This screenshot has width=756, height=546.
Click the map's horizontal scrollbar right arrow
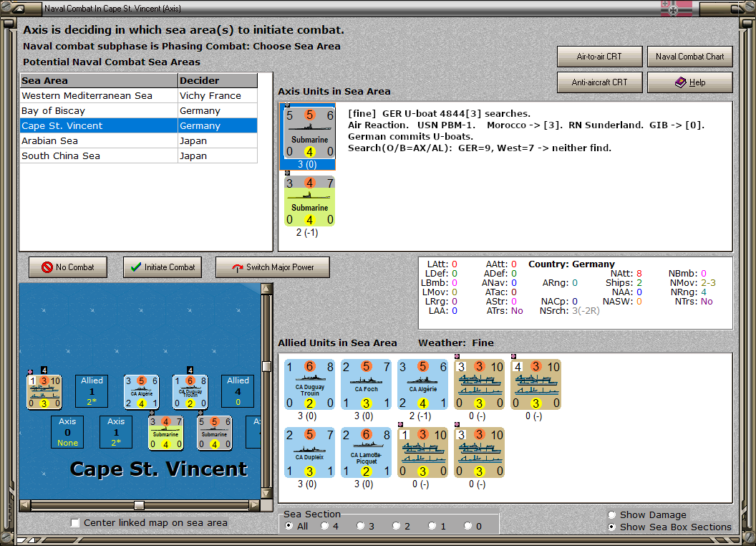pyautogui.click(x=255, y=505)
